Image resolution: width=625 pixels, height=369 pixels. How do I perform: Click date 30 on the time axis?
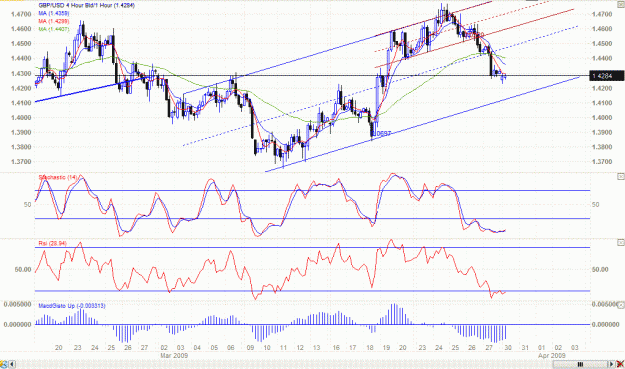click(x=508, y=347)
